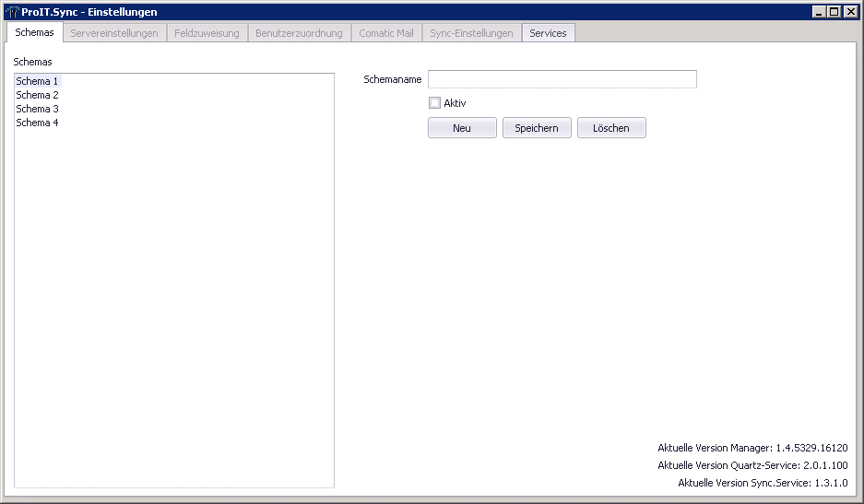This screenshot has width=864, height=504.
Task: Select the Feldzuweisung tab
Action: [207, 33]
